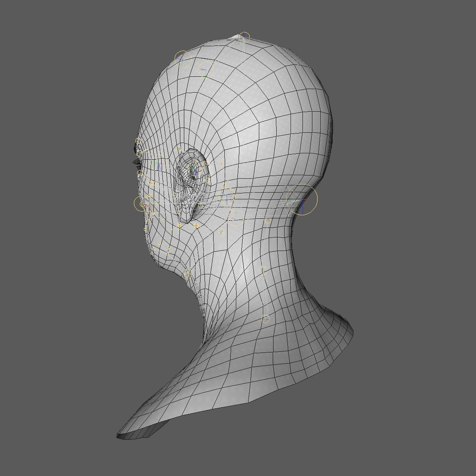Select the yellow controller under the chin
This screenshot has height=476, width=476.
click(x=187, y=274)
